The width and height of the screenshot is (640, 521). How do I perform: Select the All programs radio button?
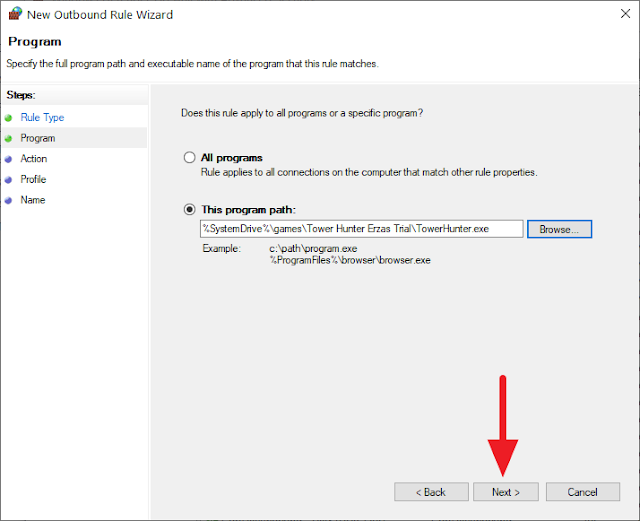(x=189, y=158)
